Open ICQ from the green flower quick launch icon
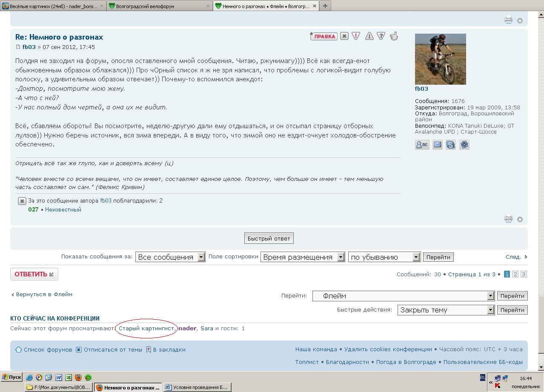 tap(88, 377)
